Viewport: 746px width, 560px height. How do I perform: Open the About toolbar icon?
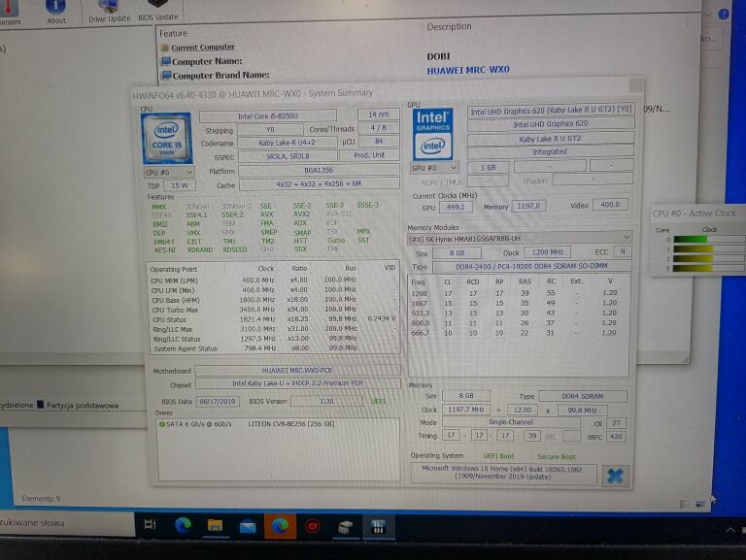point(56,12)
